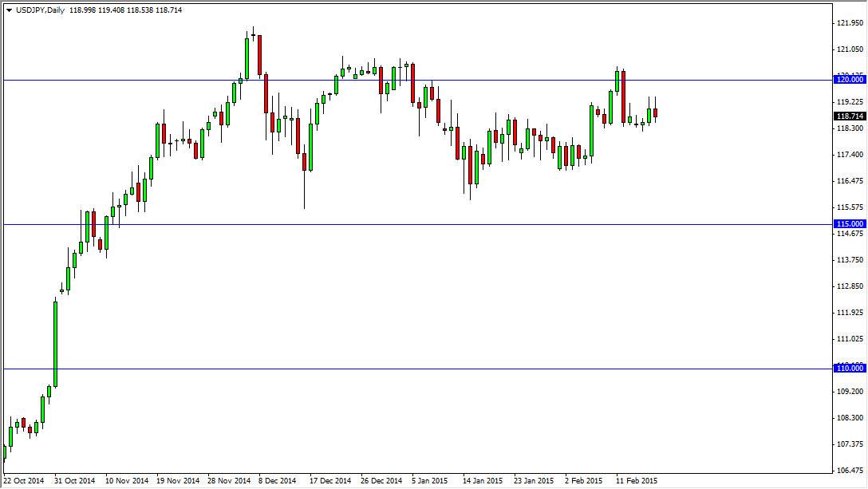Select the 115.000 price level tag
Screen dimensions: 868x489
(848, 224)
